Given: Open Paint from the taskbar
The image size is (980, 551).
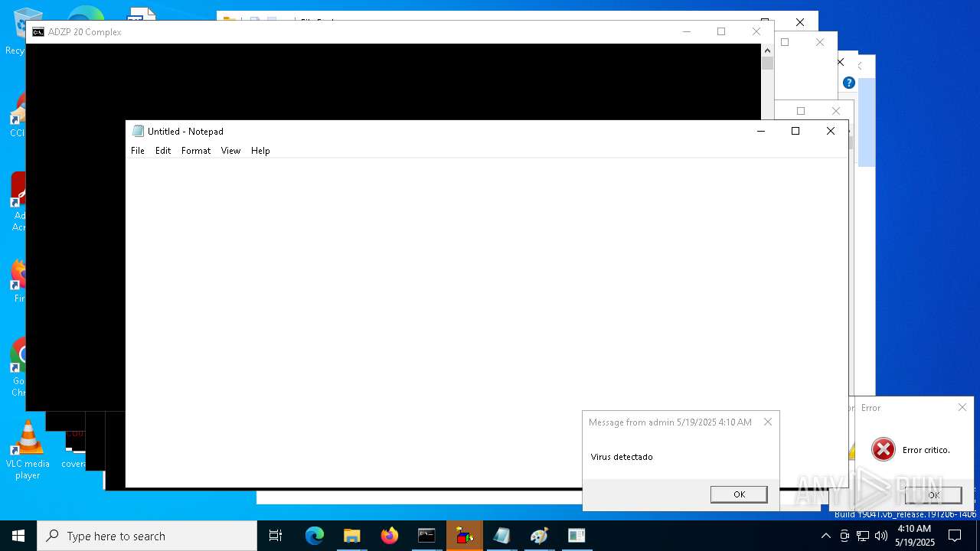Looking at the screenshot, I should click(539, 536).
